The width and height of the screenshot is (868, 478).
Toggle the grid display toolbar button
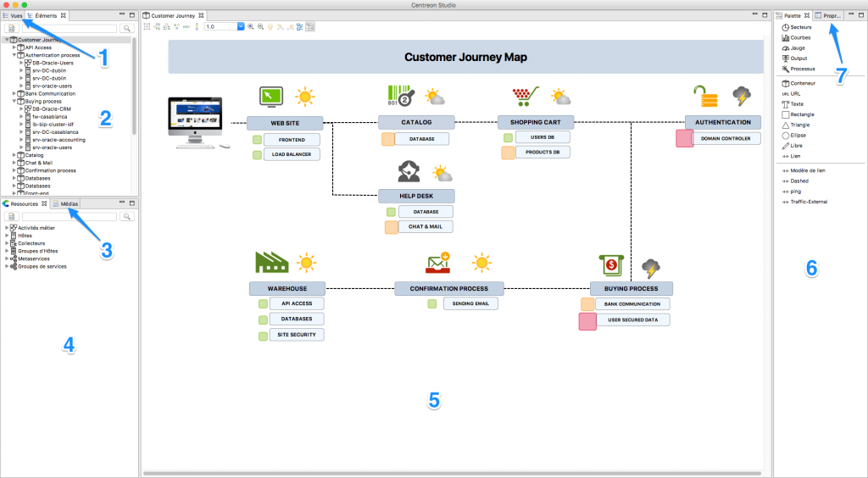pyautogui.click(x=147, y=27)
